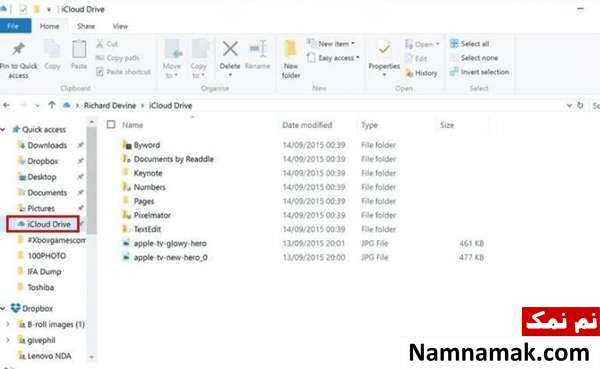Select the Byword folder
The width and height of the screenshot is (600, 369).
(147, 145)
